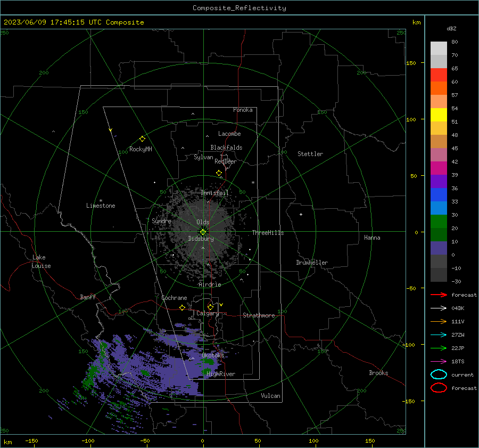Click the yellow diamond marker near Cochrane
Image resolution: width=479 pixels, height=448 pixels.
pyautogui.click(x=182, y=307)
